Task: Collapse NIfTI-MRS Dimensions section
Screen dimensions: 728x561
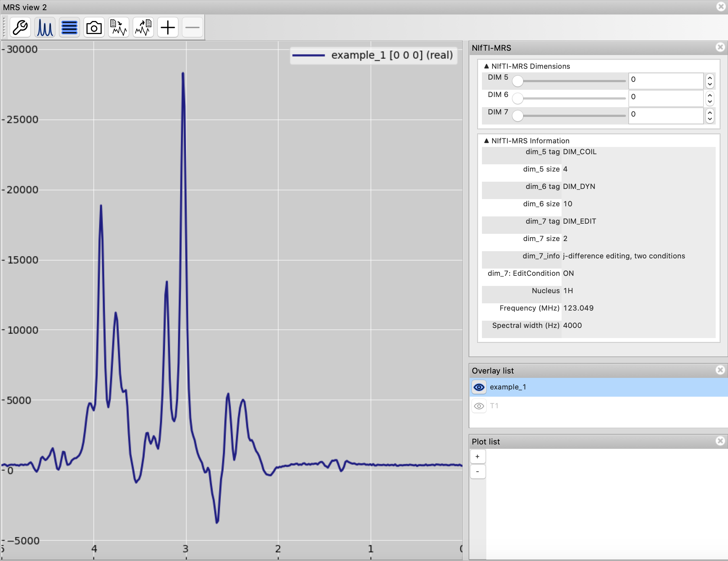Action: pyautogui.click(x=487, y=66)
